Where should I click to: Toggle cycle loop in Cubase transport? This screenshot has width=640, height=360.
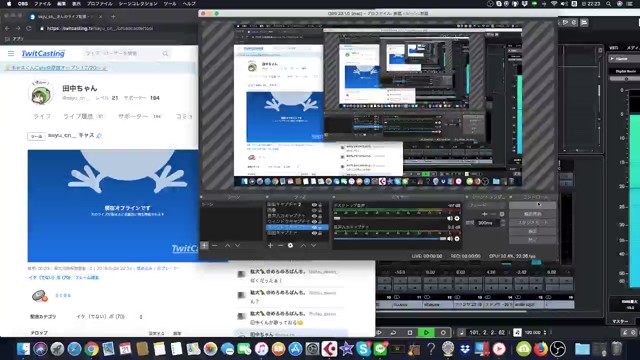coord(393,333)
